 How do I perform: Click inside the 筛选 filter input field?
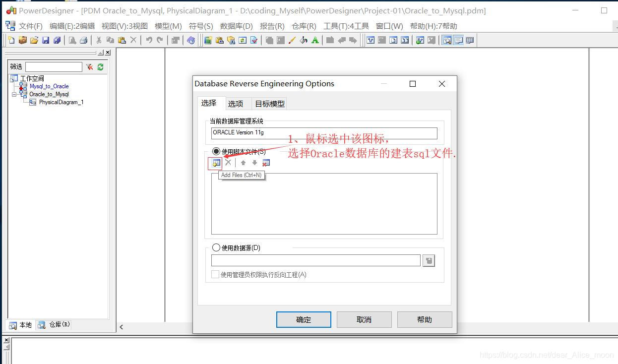pyautogui.click(x=55, y=66)
